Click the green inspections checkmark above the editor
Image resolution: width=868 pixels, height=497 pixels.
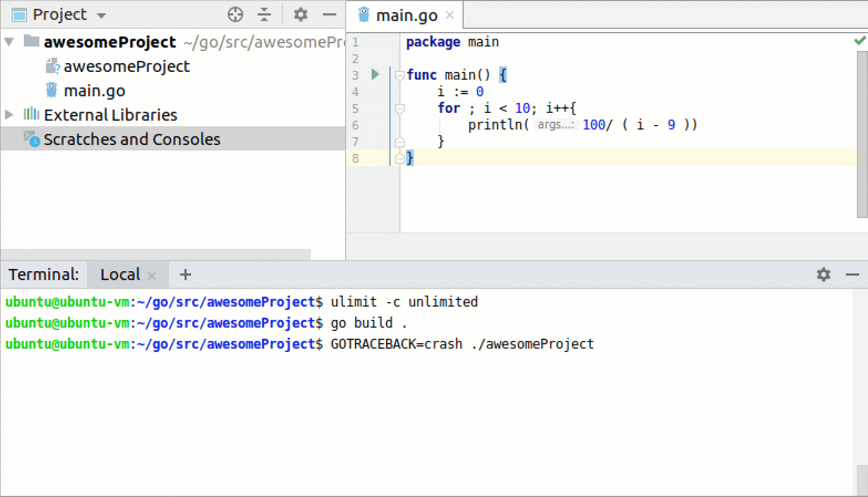tap(859, 40)
